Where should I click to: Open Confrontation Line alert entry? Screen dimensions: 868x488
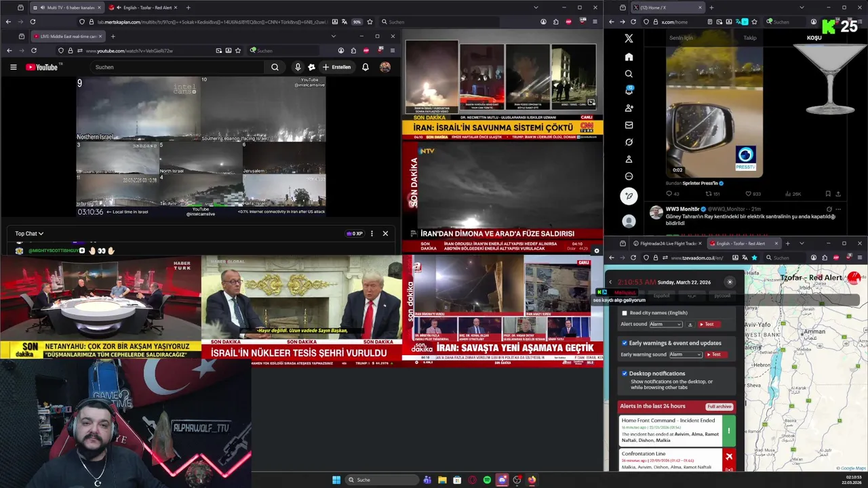[677, 460]
